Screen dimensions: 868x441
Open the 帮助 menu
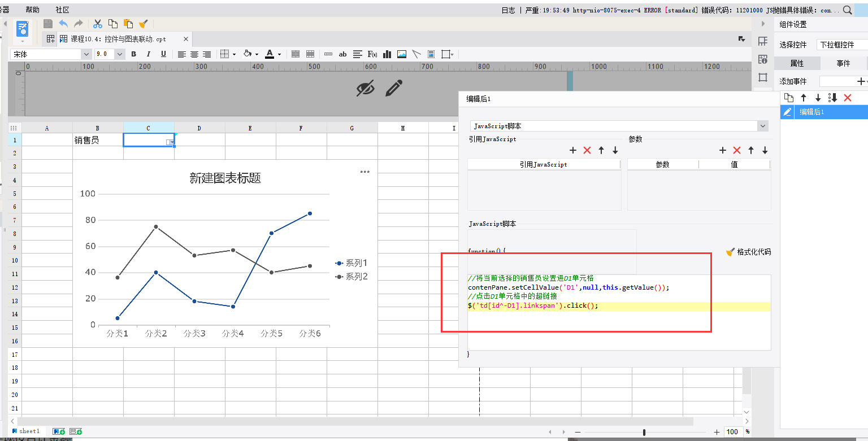click(33, 10)
